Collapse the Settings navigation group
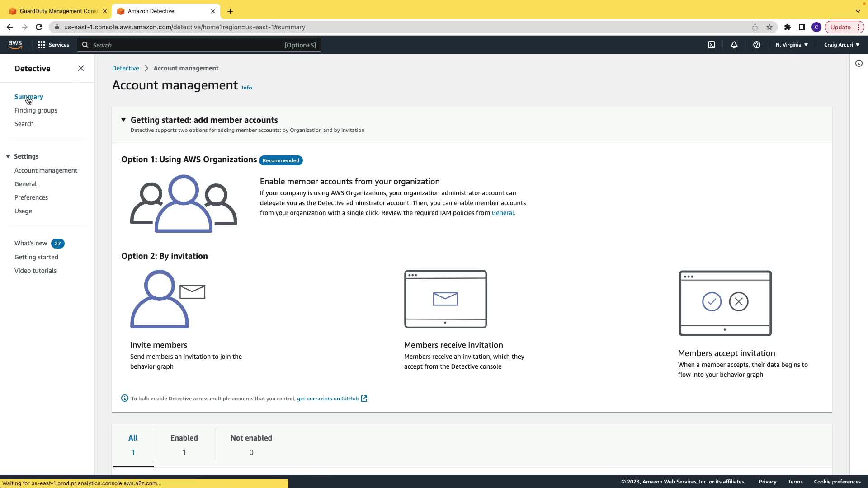Image resolution: width=868 pixels, height=488 pixels. [8, 156]
